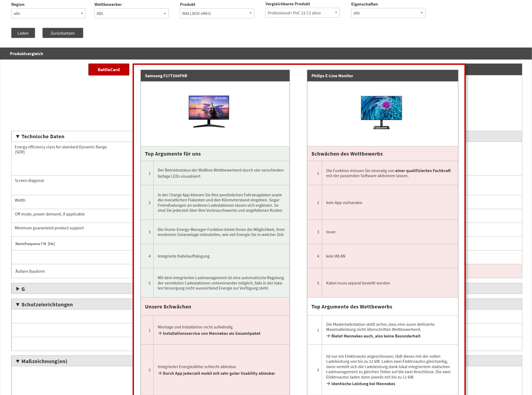Click 'Installationsservice von Mennekes als Gesamtpaket' text

coord(212,333)
